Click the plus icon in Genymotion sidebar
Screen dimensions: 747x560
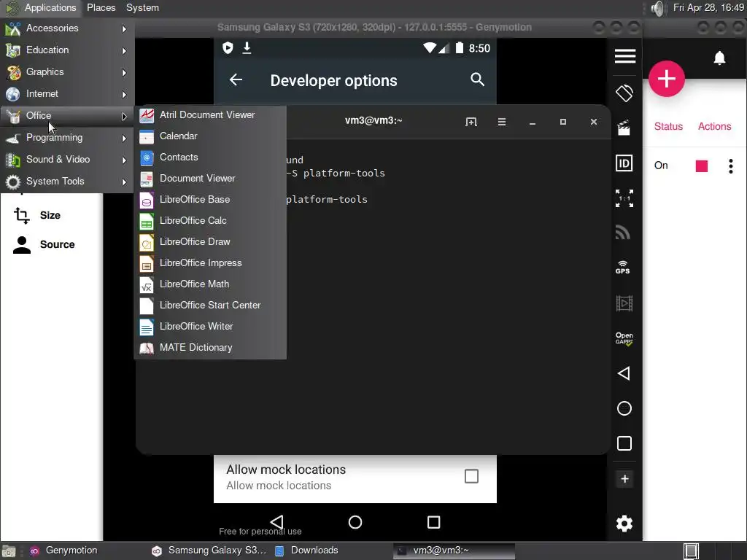[x=624, y=478]
